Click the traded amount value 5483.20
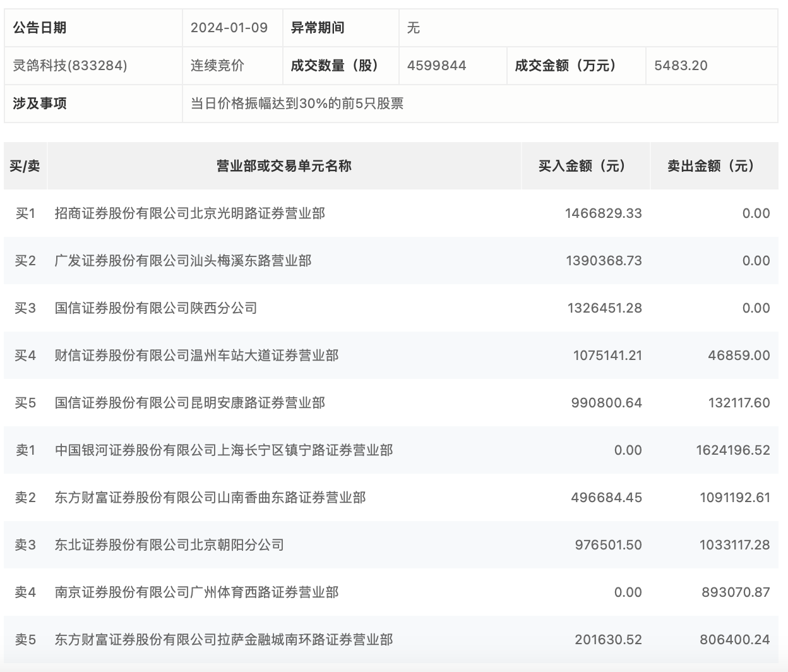Screen dimensions: 788x672 pyautogui.click(x=681, y=66)
